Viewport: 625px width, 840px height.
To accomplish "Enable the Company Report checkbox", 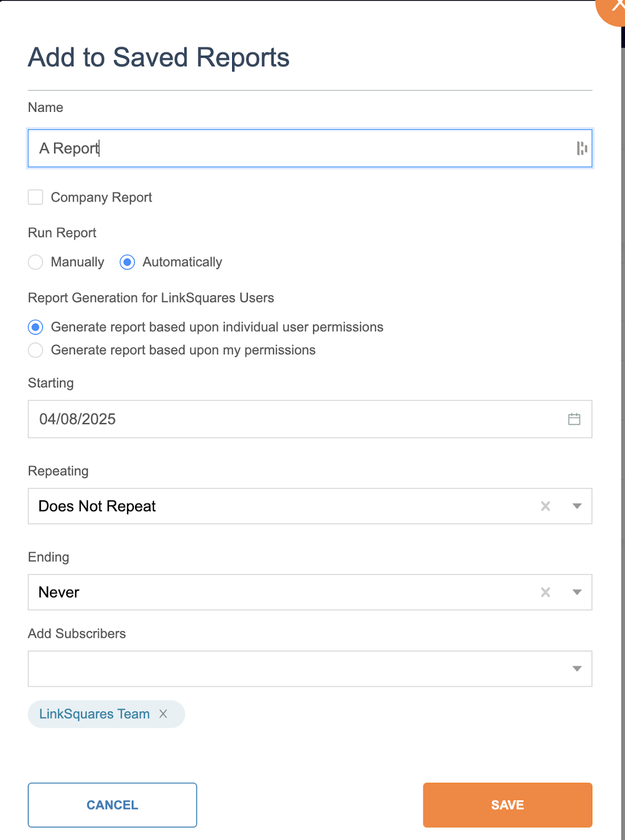I will (35, 197).
